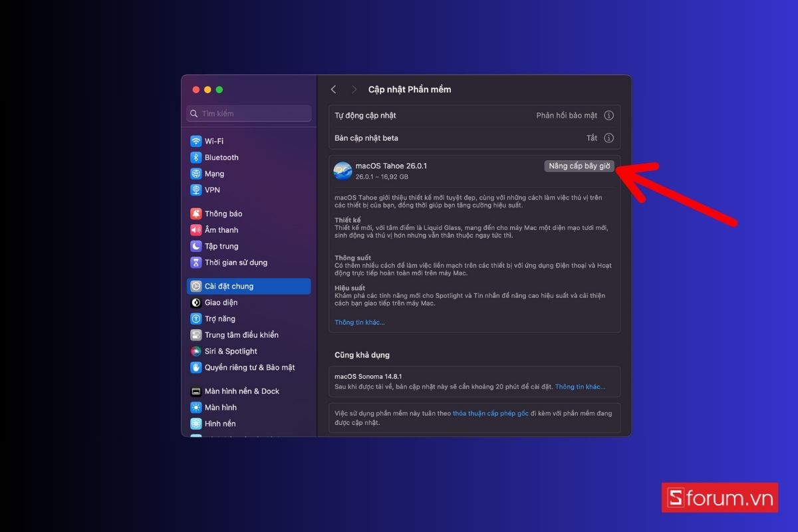Image resolution: width=798 pixels, height=532 pixels.
Task: Click the VPN sidebar icon
Action: click(x=196, y=190)
